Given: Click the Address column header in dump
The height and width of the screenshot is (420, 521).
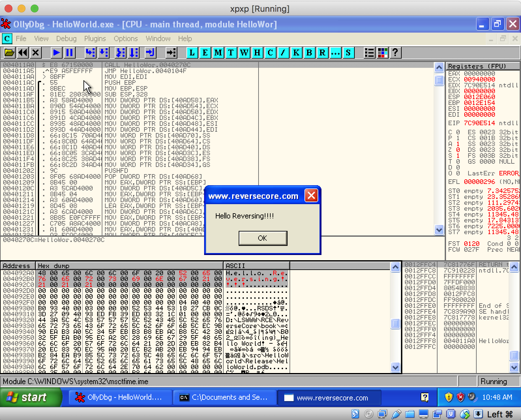Looking at the screenshot, I should tap(18, 266).
